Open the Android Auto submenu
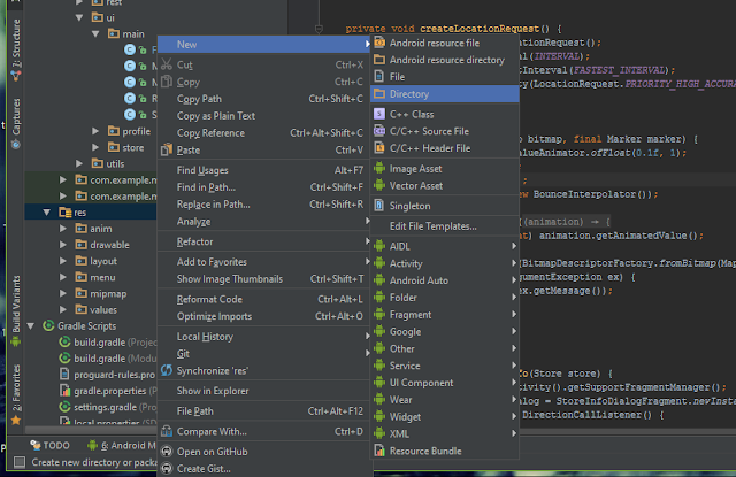Screen dimensions: 736x477 tap(445, 280)
